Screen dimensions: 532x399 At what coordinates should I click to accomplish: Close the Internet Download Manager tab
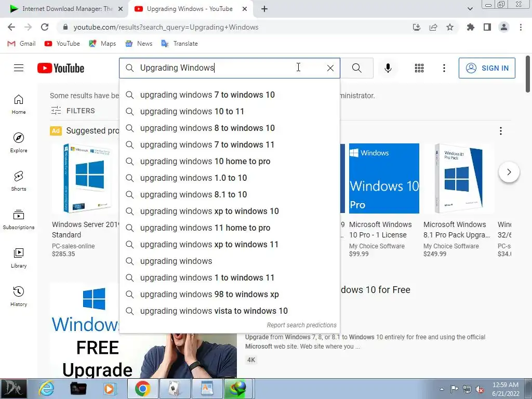121,9
